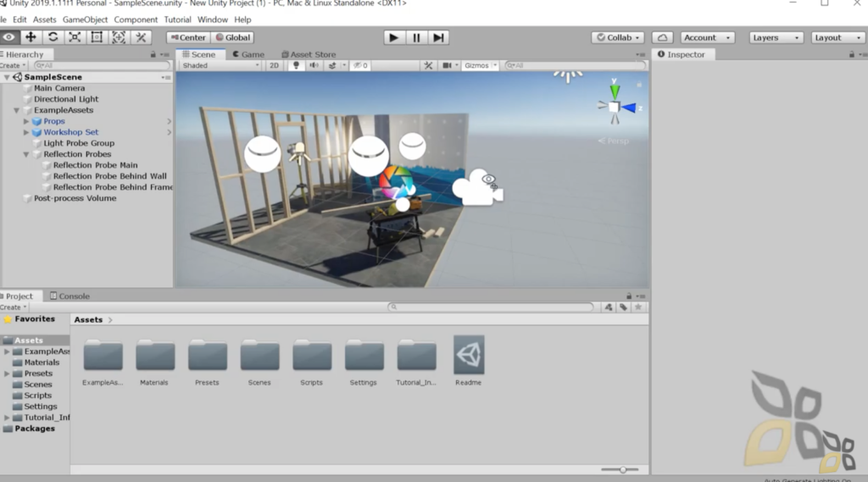
Task: Save search to Favorites star
Action: [638, 307]
